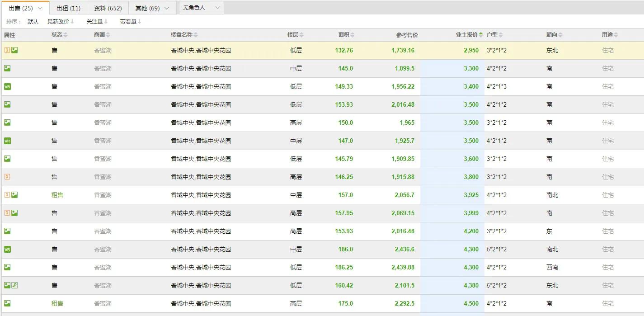Open the 资料 (652) tab
The width and height of the screenshot is (644, 316).
click(x=107, y=8)
